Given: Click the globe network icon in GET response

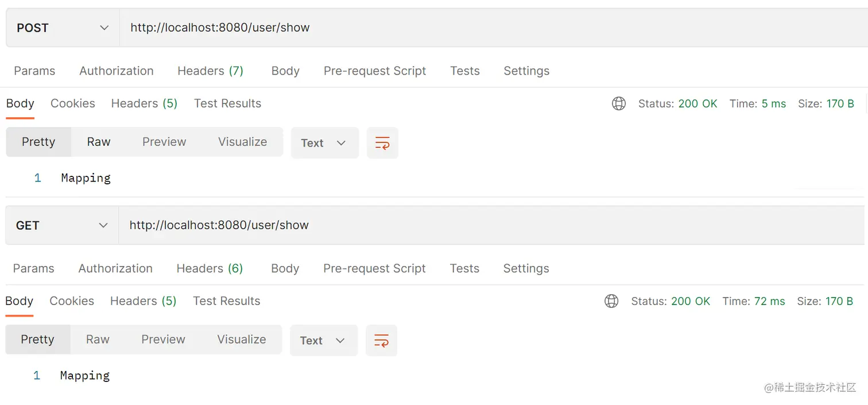Looking at the screenshot, I should coord(611,301).
